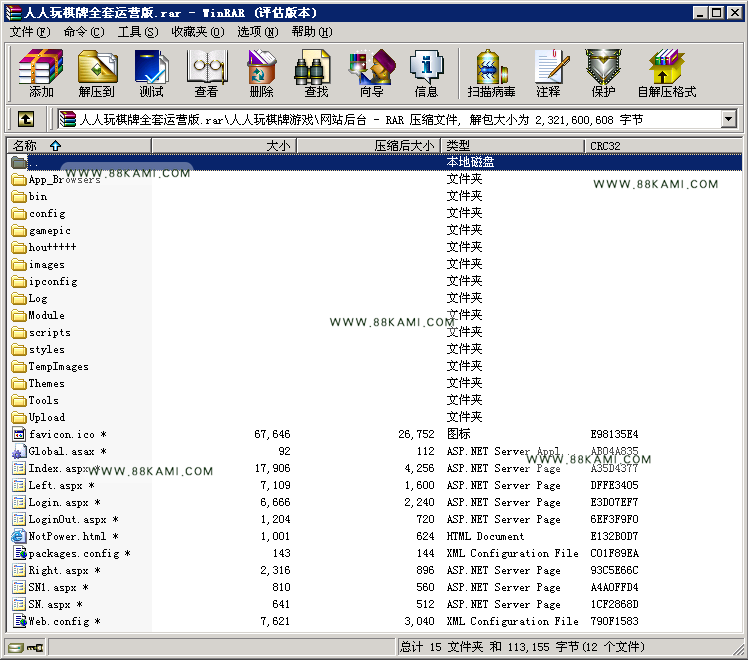Click the Info (信息) toolbar icon

(426, 73)
